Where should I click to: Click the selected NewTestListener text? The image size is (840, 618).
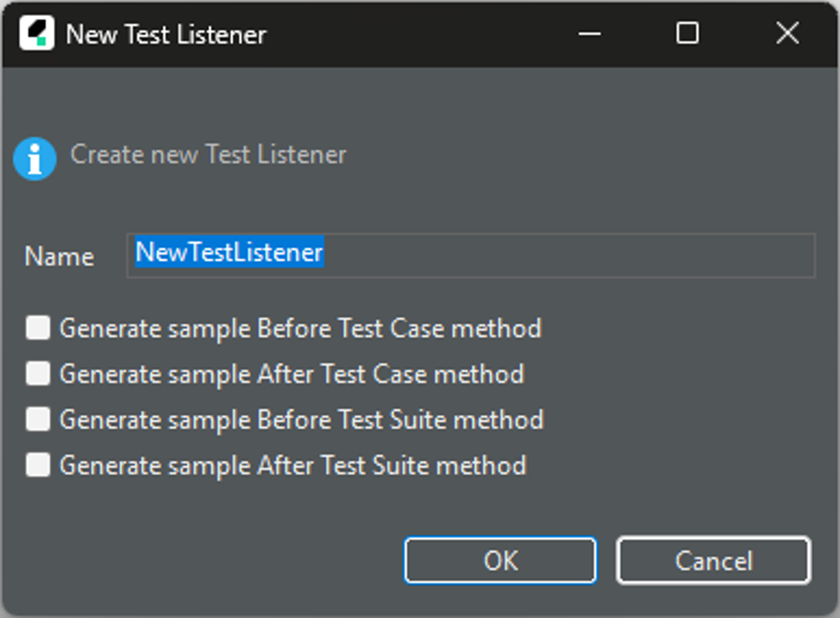click(229, 252)
